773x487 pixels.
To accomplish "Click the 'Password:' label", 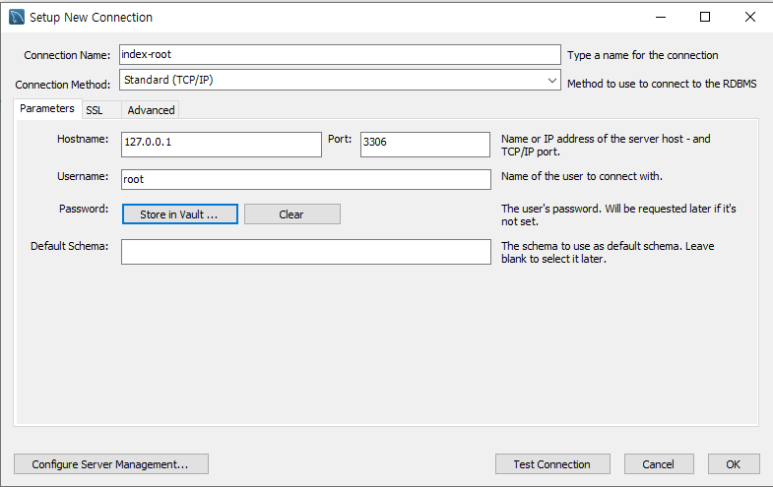I will pyautogui.click(x=84, y=209).
